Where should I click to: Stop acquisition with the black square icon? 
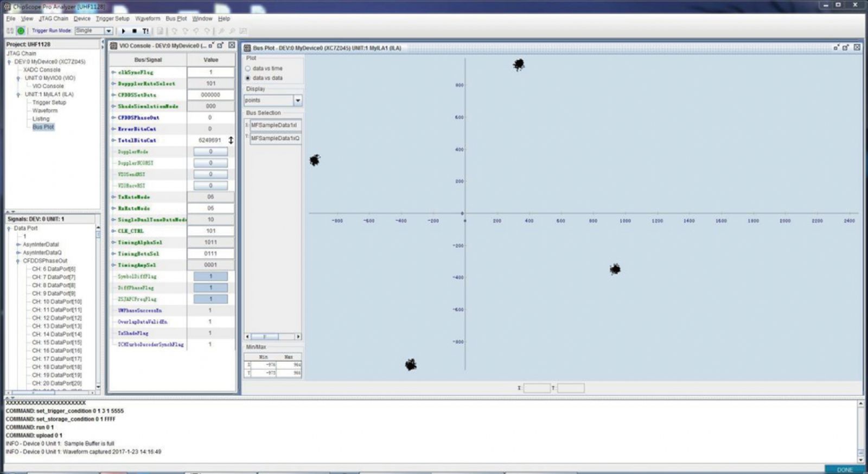pyautogui.click(x=134, y=31)
